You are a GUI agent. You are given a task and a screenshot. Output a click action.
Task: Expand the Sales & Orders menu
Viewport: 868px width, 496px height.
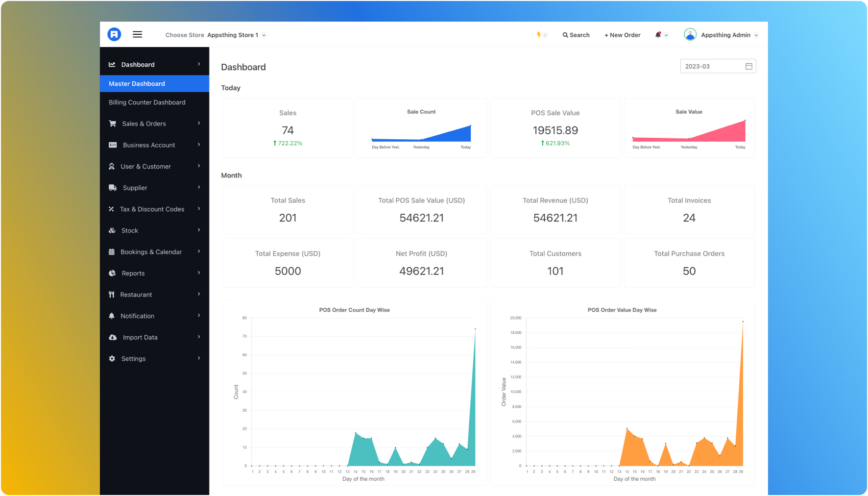point(154,124)
